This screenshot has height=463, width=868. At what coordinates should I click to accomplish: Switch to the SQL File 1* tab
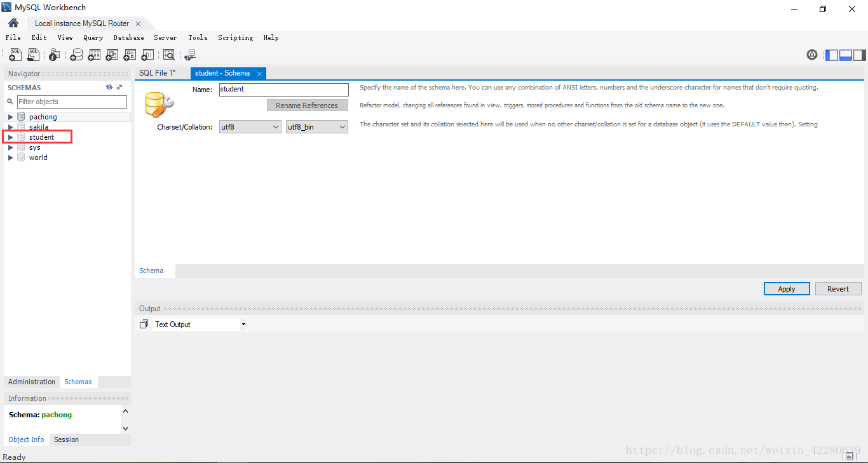[158, 73]
